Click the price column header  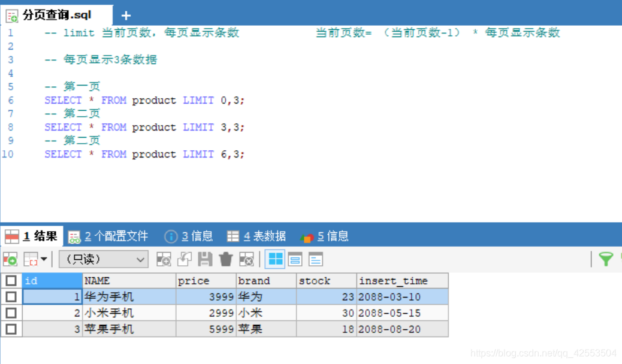coord(206,281)
